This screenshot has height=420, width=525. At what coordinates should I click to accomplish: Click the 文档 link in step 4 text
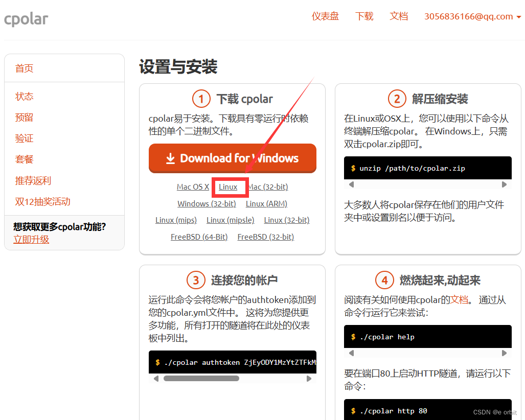(x=459, y=299)
